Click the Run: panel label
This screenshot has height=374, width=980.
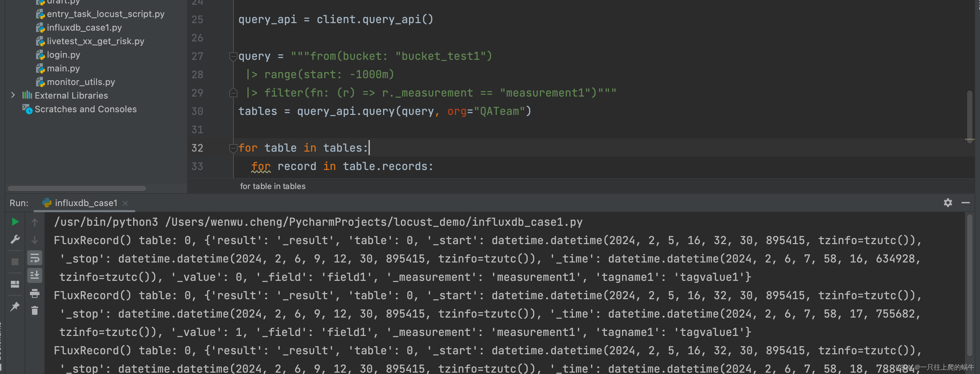coord(19,203)
